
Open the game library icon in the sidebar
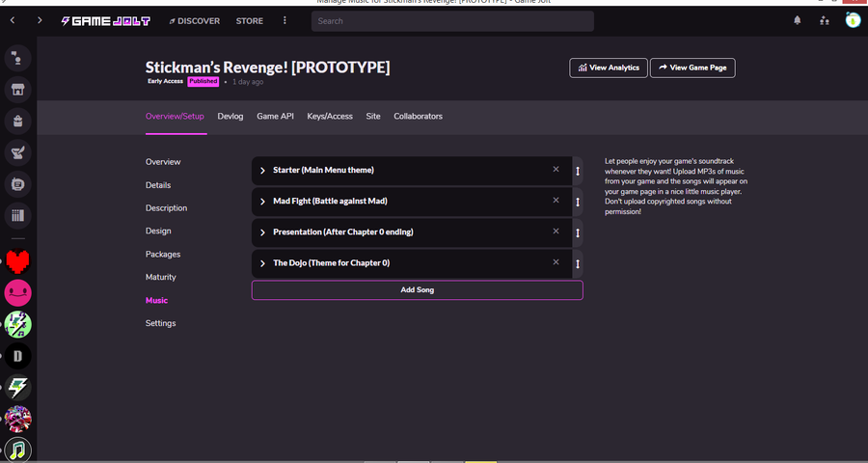click(17, 184)
